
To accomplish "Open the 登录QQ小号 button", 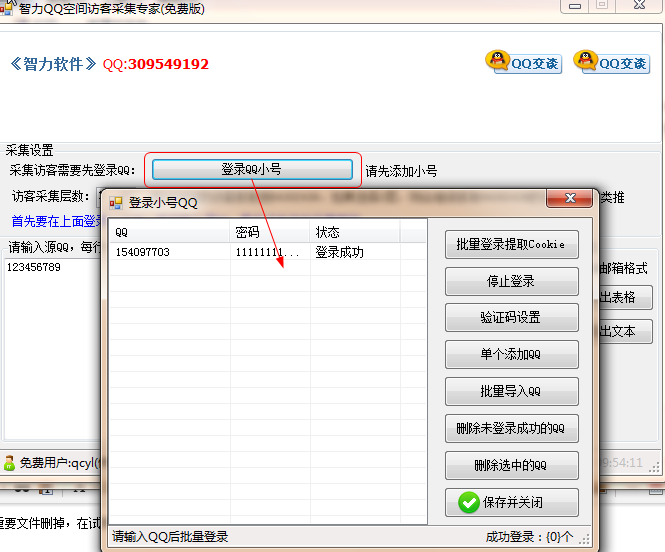I will click(252, 170).
